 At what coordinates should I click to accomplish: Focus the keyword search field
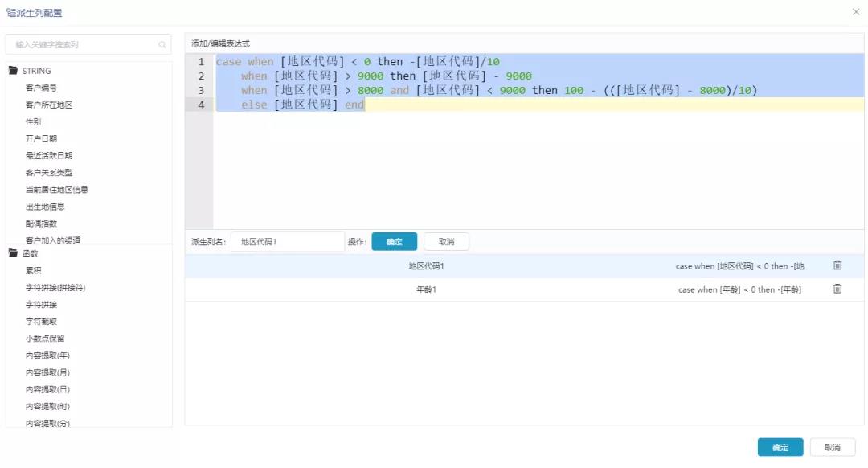(88, 45)
